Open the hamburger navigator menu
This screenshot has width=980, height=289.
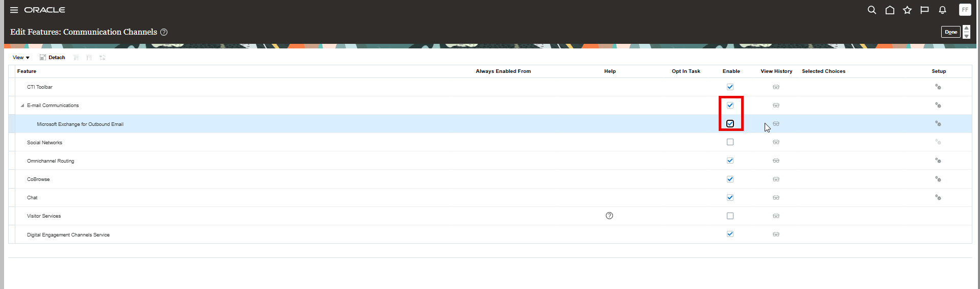pos(14,10)
